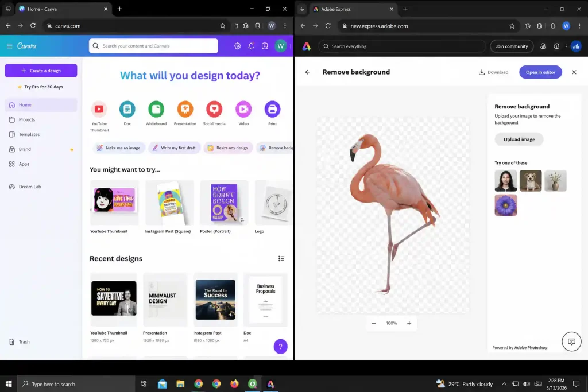Try the purple flower sample image
The height and width of the screenshot is (392, 588).
(x=505, y=205)
